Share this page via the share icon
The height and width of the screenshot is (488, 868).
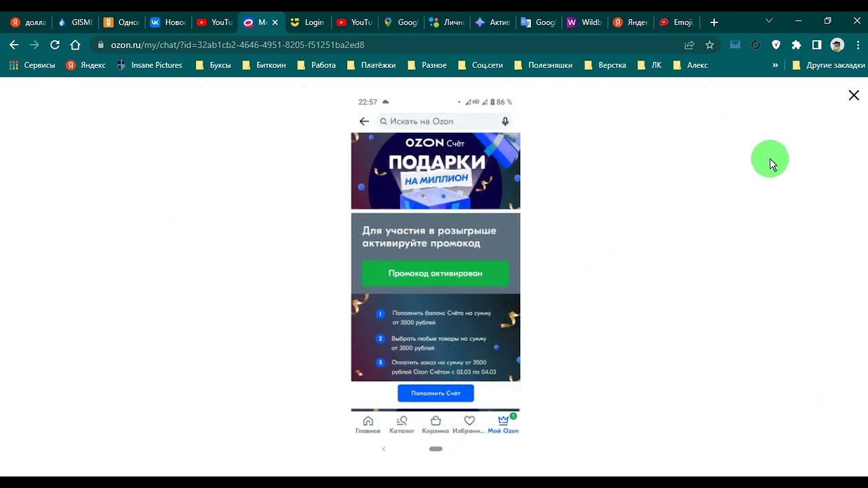click(x=689, y=45)
